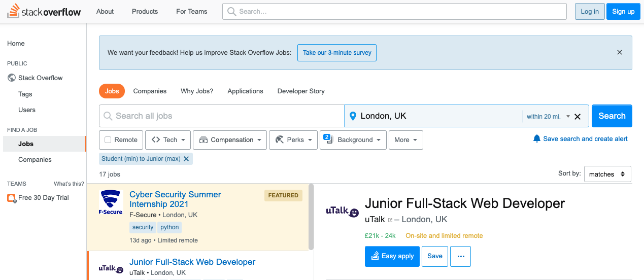This screenshot has height=280, width=644.
Task: Select the Jobs tab
Action: pos(112,91)
